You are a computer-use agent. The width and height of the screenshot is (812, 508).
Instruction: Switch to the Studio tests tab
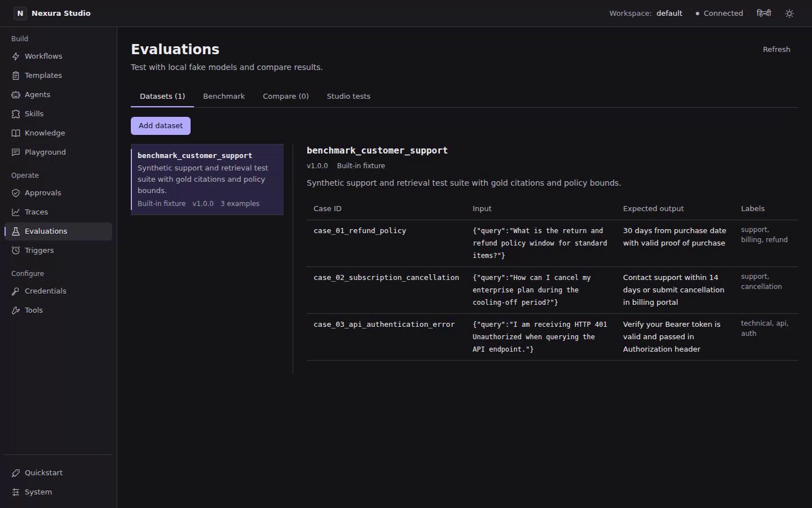pos(348,97)
